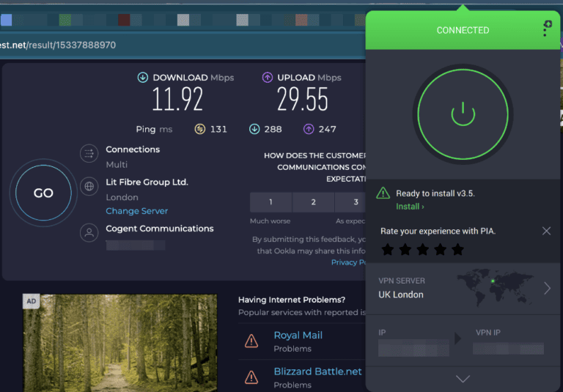Click the Install v3.5 link
Viewport: 563px width, 392px height.
tap(410, 207)
